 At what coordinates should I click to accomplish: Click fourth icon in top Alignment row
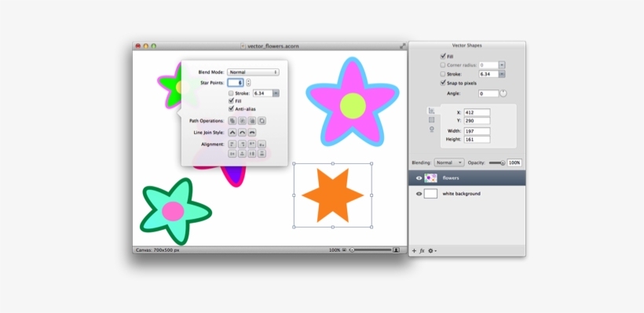click(262, 144)
